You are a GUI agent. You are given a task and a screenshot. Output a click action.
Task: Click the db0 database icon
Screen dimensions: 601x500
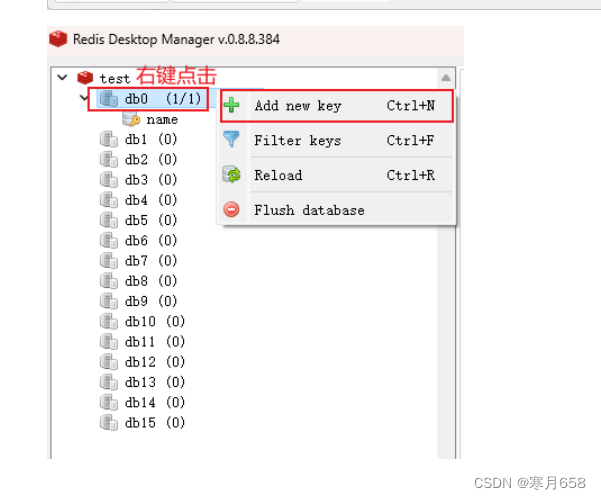(109, 99)
